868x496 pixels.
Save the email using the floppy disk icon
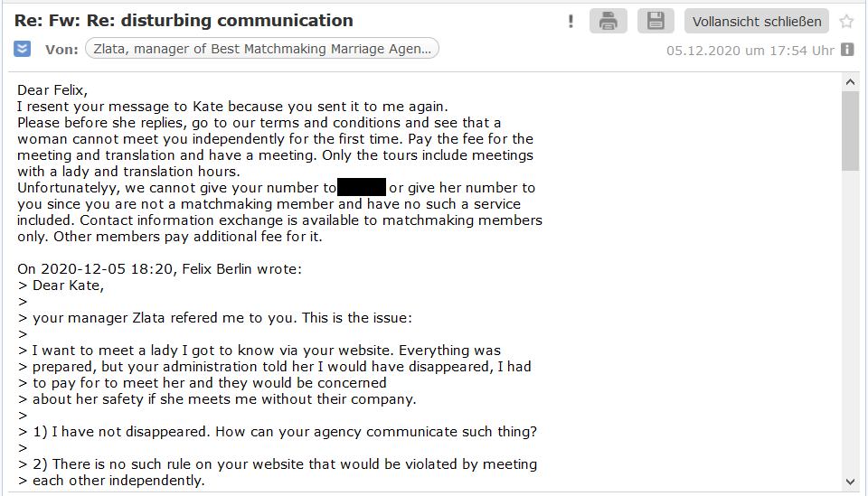[x=656, y=21]
